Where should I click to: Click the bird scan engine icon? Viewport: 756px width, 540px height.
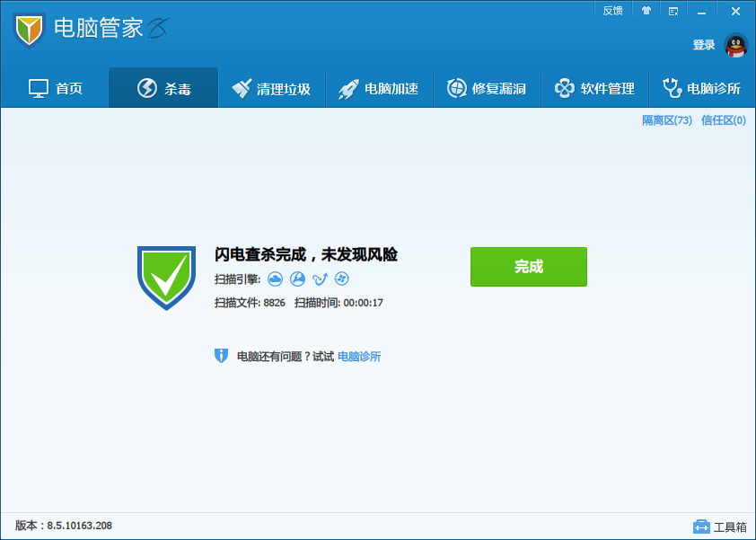(x=320, y=279)
